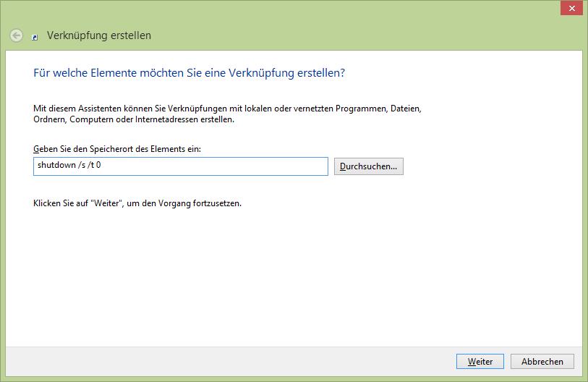Close the Verknüpfung erstellen dialog
This screenshot has height=382, width=588.
point(571,8)
